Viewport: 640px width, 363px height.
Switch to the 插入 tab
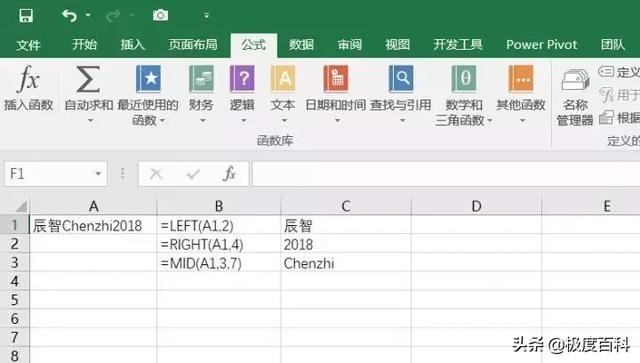133,45
